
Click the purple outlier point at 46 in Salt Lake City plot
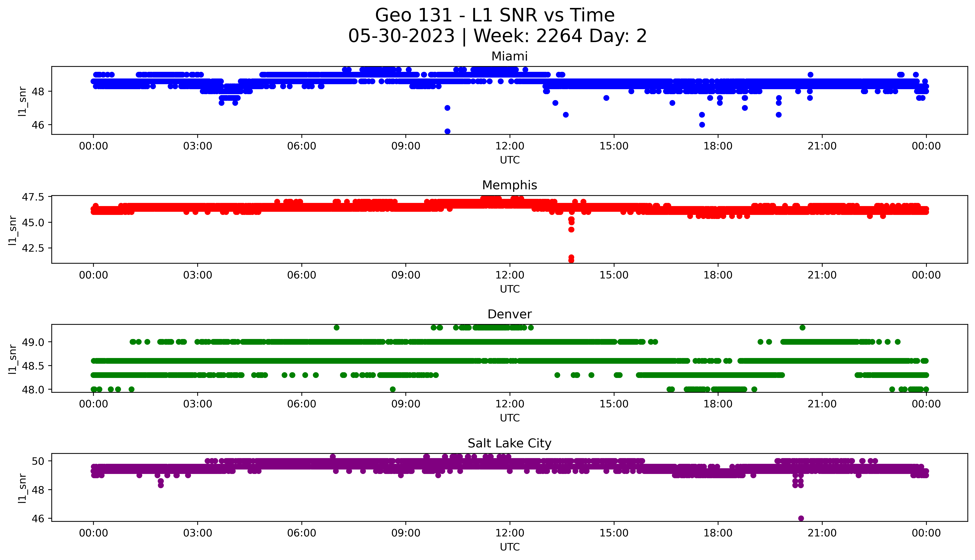point(801,518)
